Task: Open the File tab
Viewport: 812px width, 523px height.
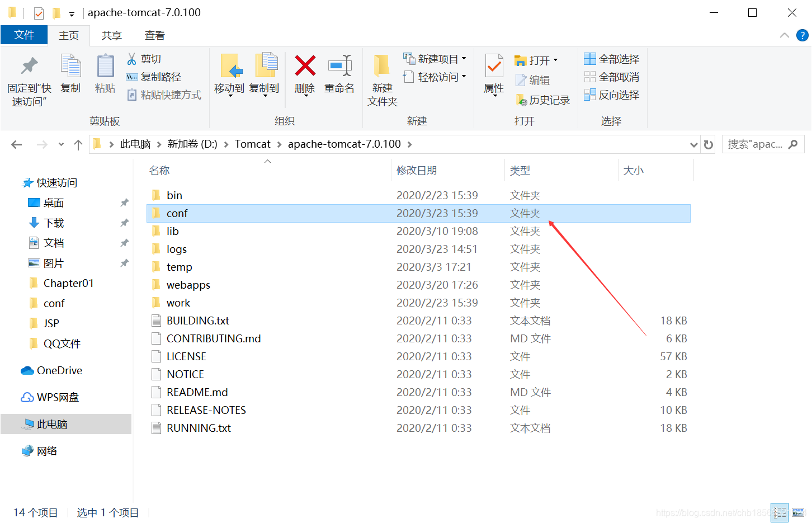Action: click(x=24, y=35)
